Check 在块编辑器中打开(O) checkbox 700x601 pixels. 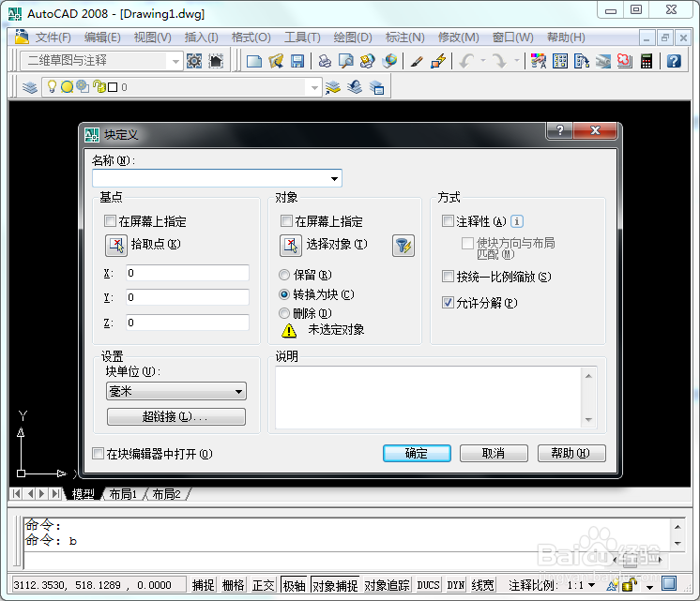(x=98, y=453)
